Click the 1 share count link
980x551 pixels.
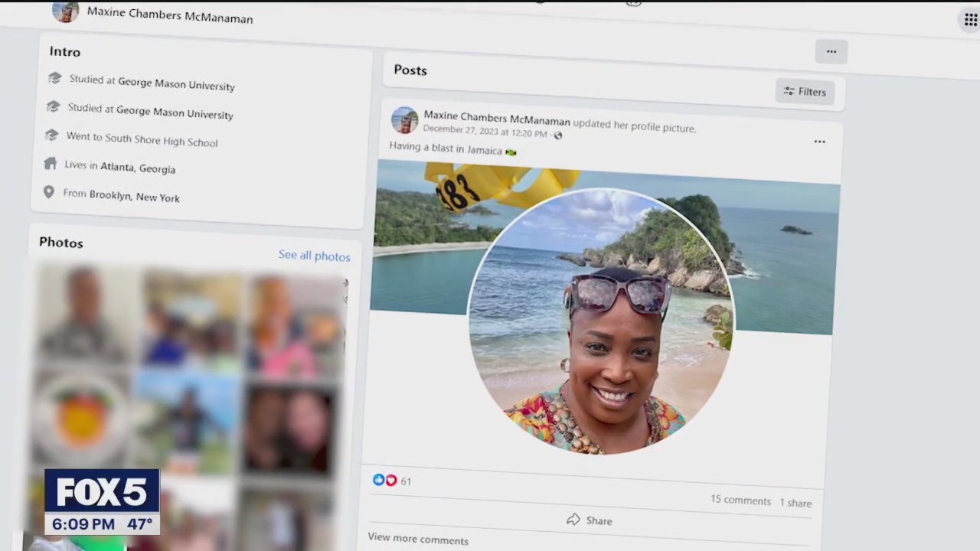click(795, 503)
